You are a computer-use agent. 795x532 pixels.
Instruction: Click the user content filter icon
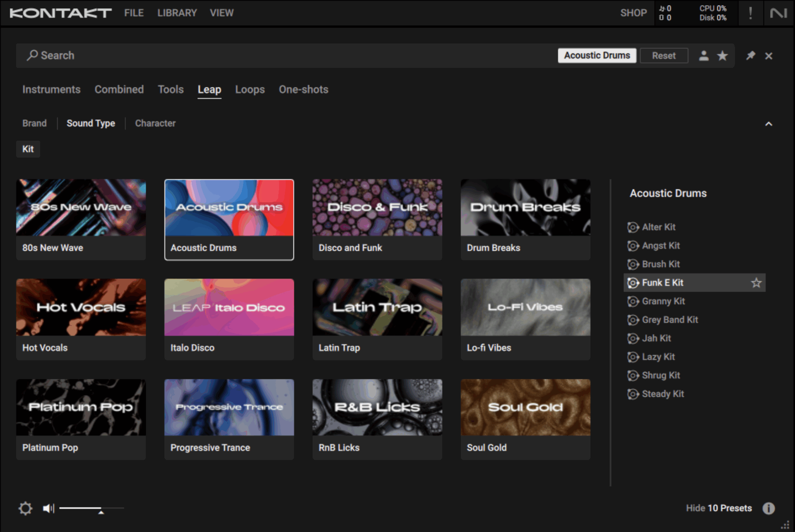(x=703, y=56)
